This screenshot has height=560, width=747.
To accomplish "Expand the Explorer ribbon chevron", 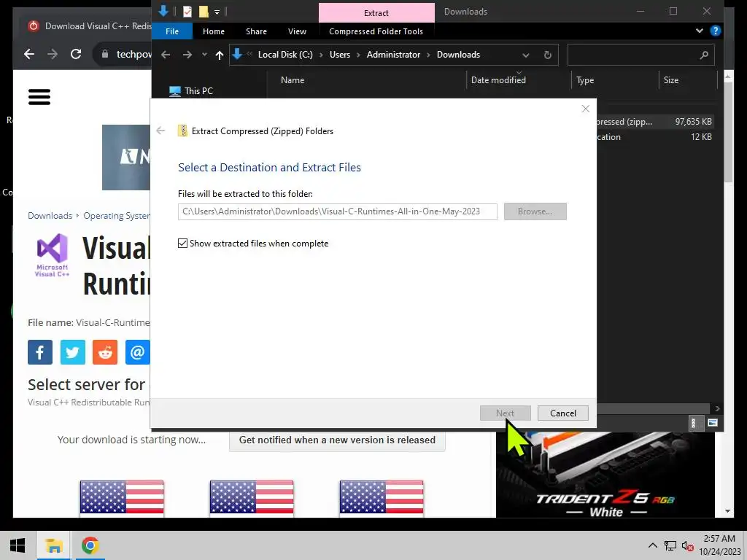I will (700, 31).
